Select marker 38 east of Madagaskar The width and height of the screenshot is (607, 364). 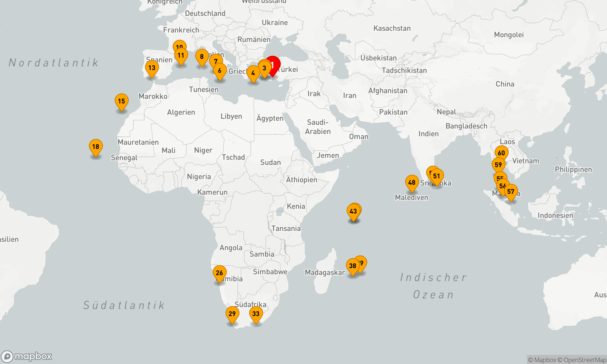click(x=352, y=266)
